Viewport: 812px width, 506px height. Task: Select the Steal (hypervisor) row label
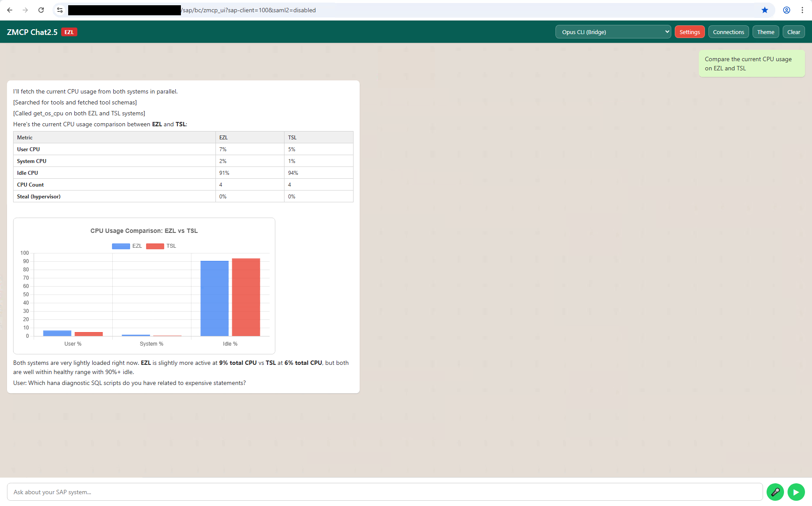pyautogui.click(x=39, y=196)
